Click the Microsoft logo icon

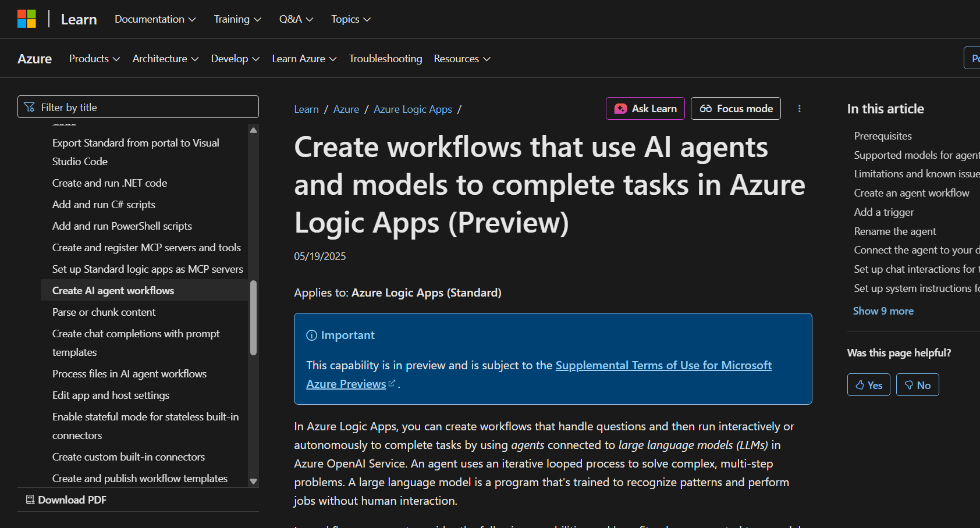(x=26, y=19)
